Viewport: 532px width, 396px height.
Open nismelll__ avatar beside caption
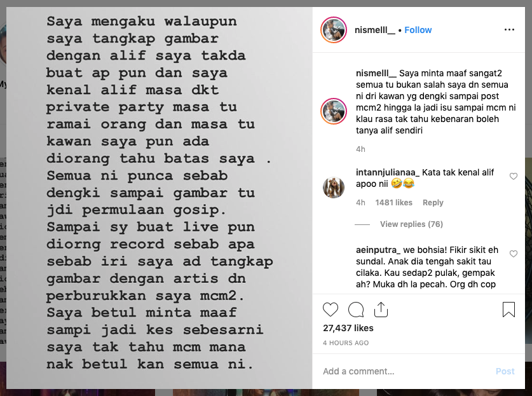[334, 111]
